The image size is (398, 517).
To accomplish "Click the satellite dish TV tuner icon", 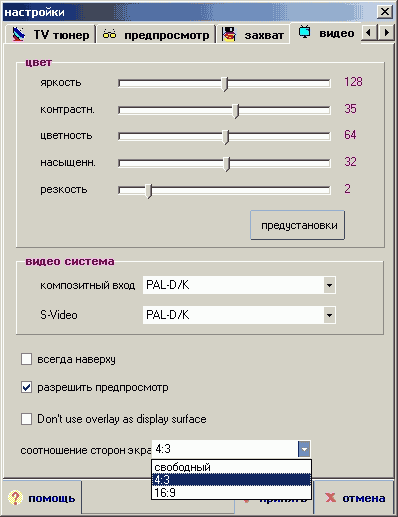I will coord(19,34).
